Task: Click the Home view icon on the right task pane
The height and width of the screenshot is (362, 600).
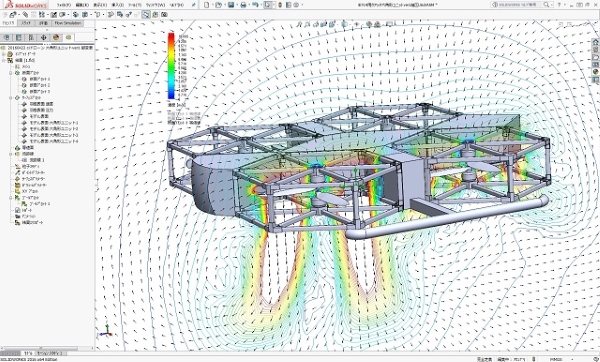Action: (595, 42)
